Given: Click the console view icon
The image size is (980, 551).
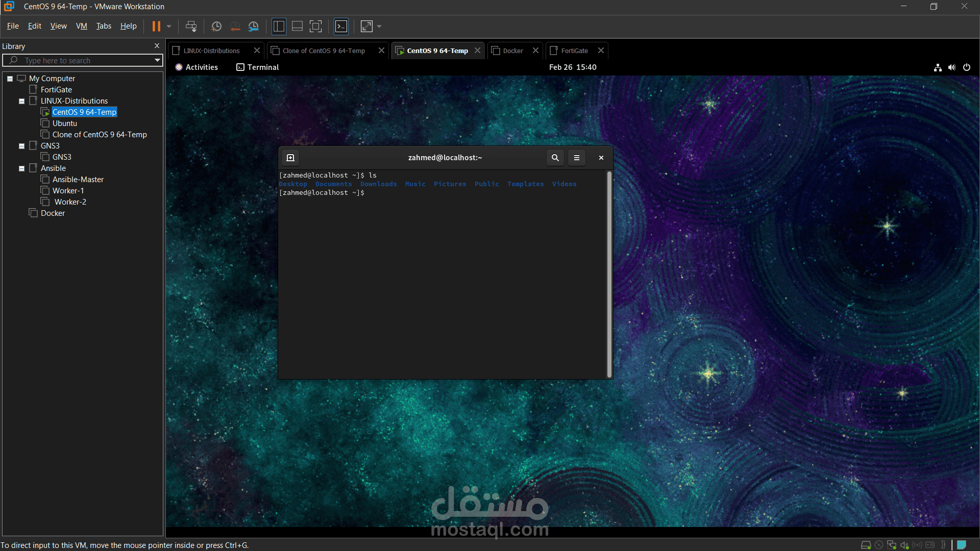Looking at the screenshot, I should [x=341, y=27].
